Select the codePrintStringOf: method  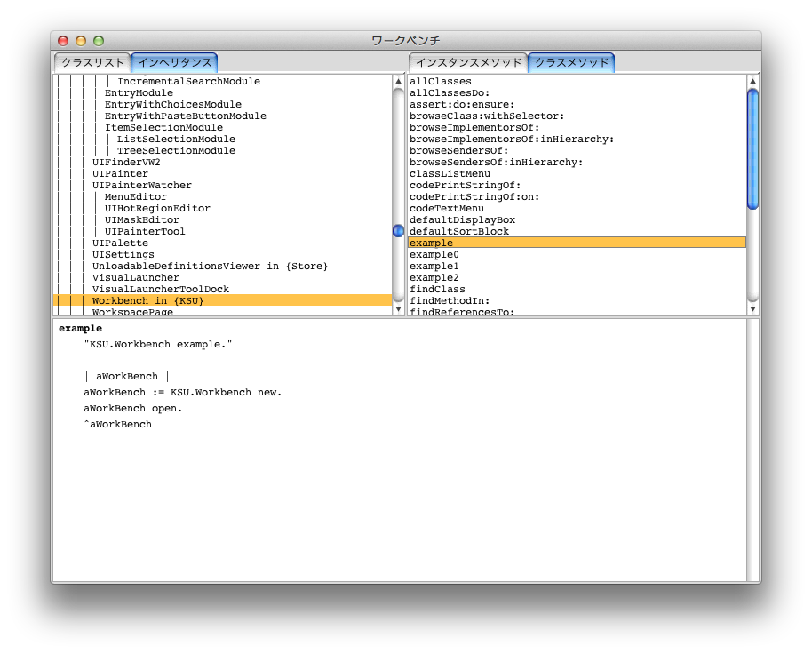click(465, 186)
